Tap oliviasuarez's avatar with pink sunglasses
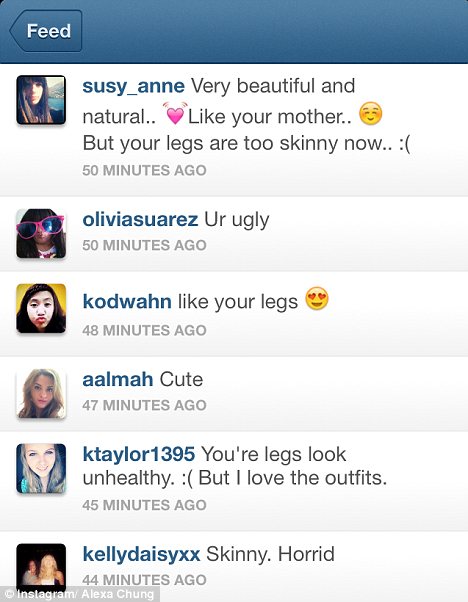 (41, 233)
